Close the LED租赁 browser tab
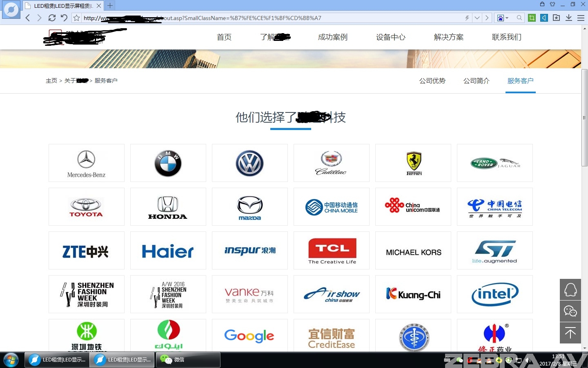 click(x=99, y=6)
